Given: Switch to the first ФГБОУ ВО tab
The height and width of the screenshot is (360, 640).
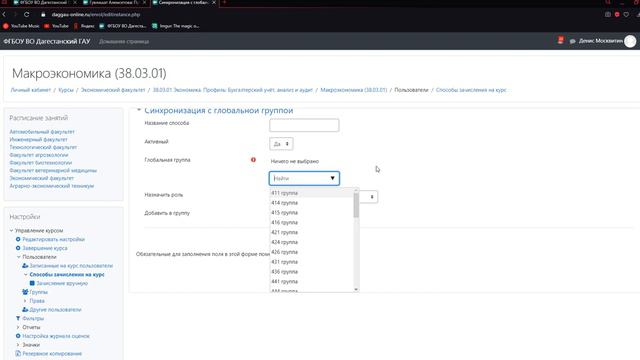Looking at the screenshot, I should click(43, 2).
